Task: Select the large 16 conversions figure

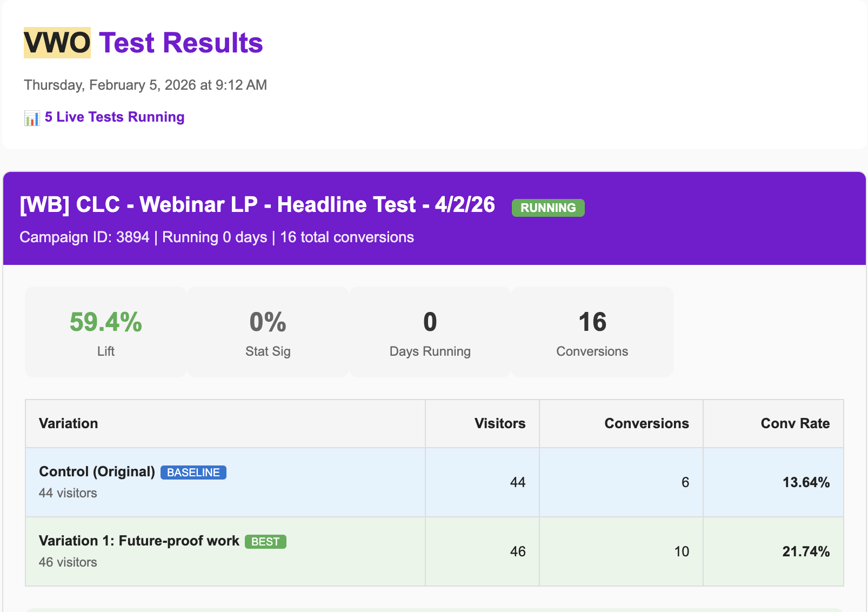Action: [x=592, y=322]
